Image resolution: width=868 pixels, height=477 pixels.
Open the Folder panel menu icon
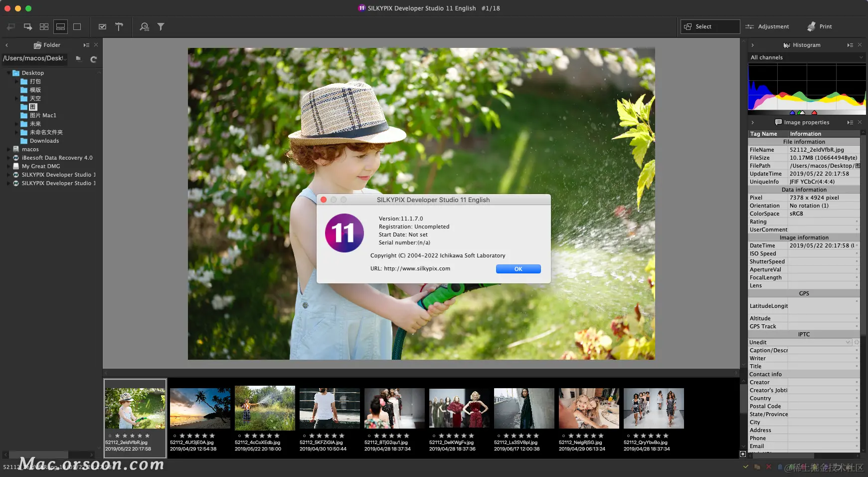(x=86, y=45)
